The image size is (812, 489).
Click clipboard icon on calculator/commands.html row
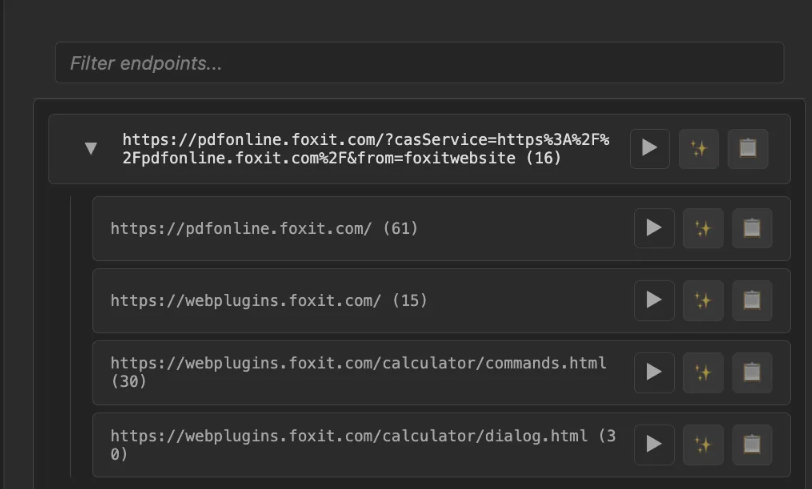752,372
